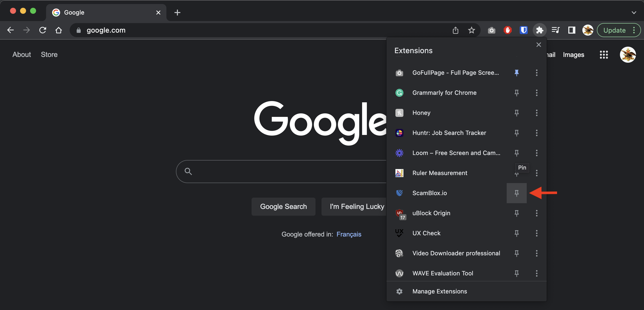The width and height of the screenshot is (644, 310).
Task: Pin the ScamBlox.io extension
Action: click(x=517, y=193)
